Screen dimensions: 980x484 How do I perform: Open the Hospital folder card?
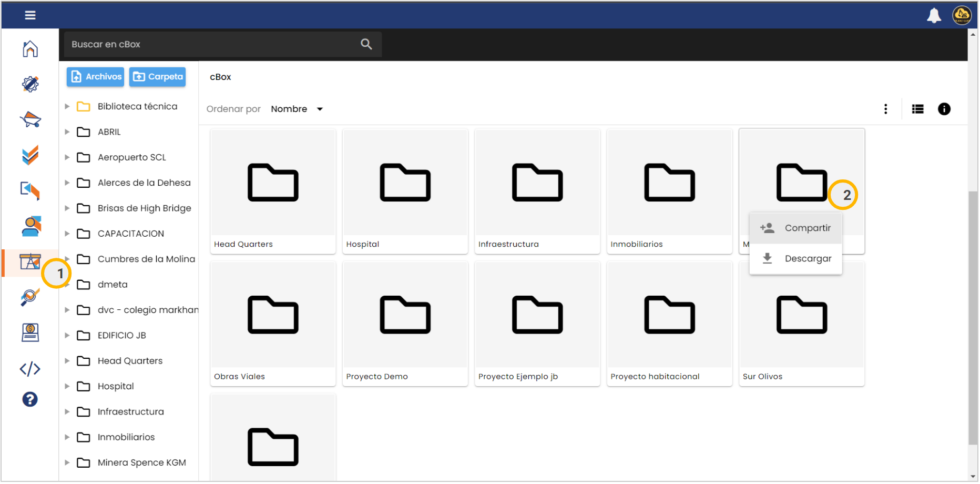(405, 191)
